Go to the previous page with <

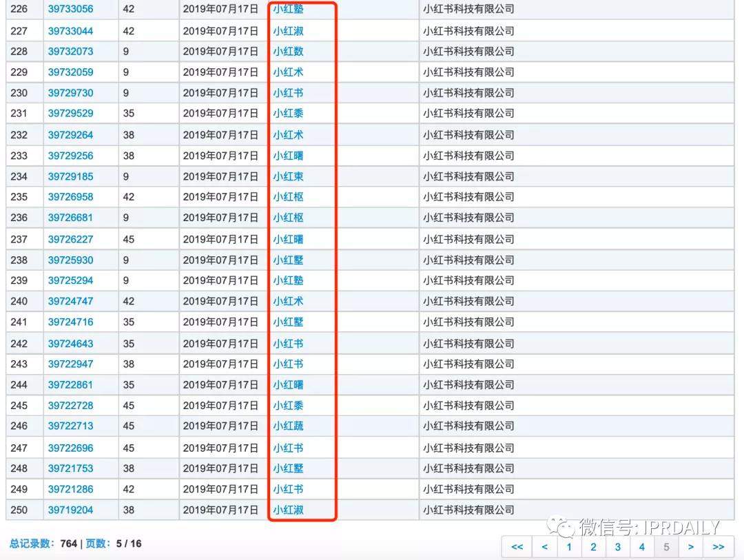[545, 547]
